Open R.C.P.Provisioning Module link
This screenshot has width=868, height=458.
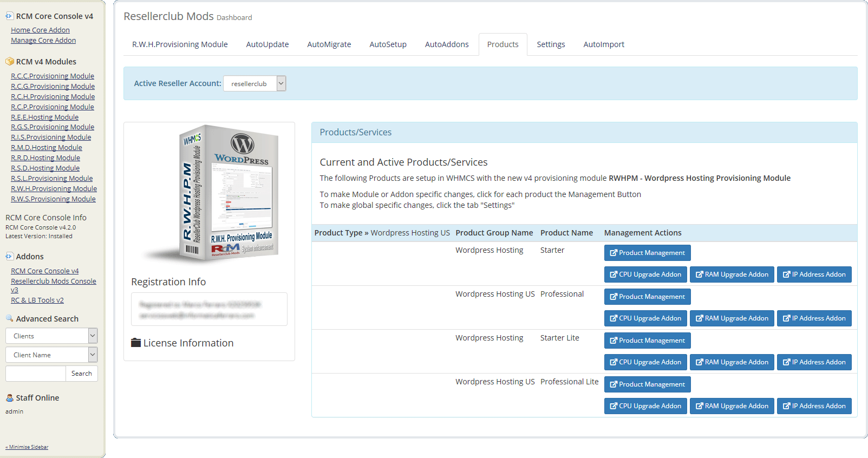tap(53, 107)
